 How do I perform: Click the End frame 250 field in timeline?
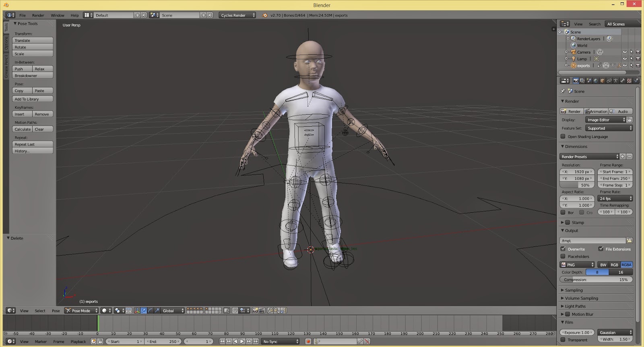tap(163, 341)
